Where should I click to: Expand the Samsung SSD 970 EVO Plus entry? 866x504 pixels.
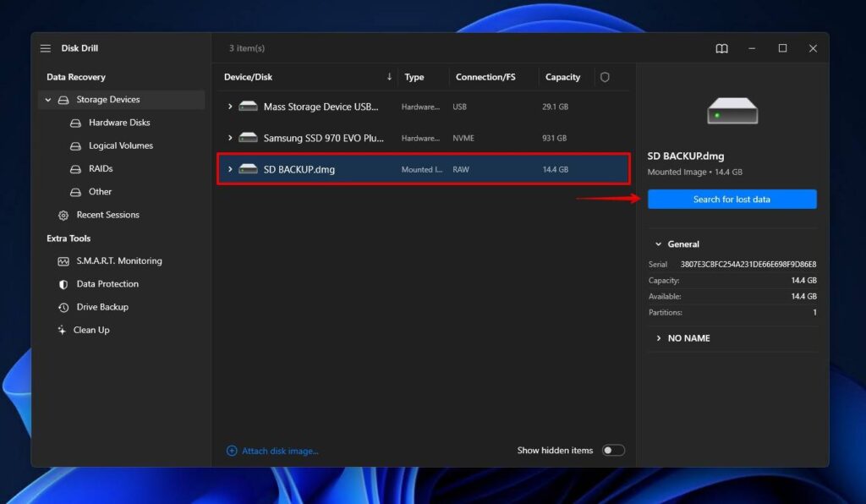coord(229,138)
